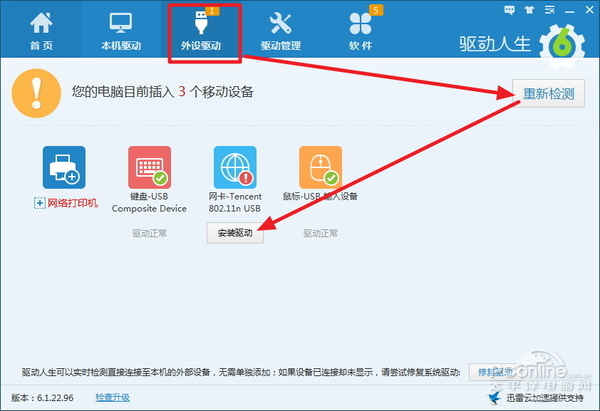The width and height of the screenshot is (600, 411).
Task: Open the 首页 home tab
Action: point(41,31)
